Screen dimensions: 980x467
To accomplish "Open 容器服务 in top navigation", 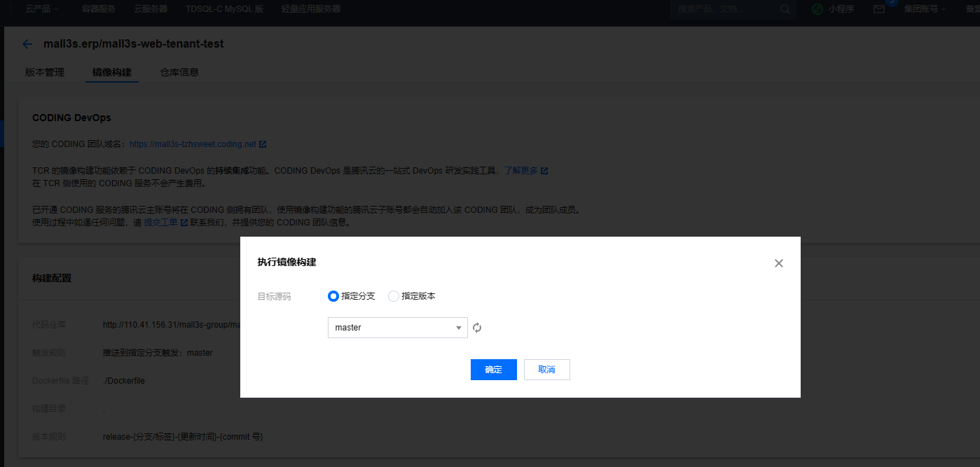I will (99, 9).
